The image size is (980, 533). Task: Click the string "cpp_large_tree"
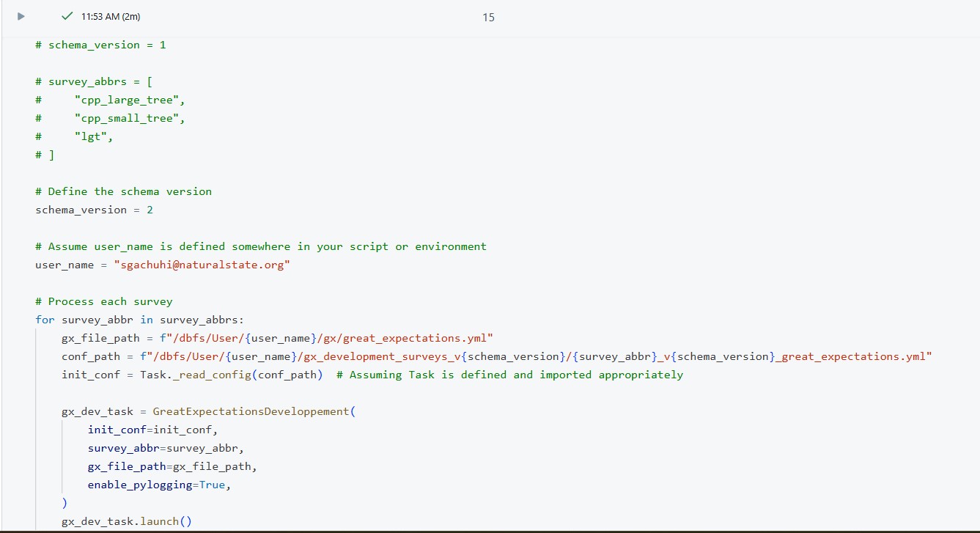[127, 100]
